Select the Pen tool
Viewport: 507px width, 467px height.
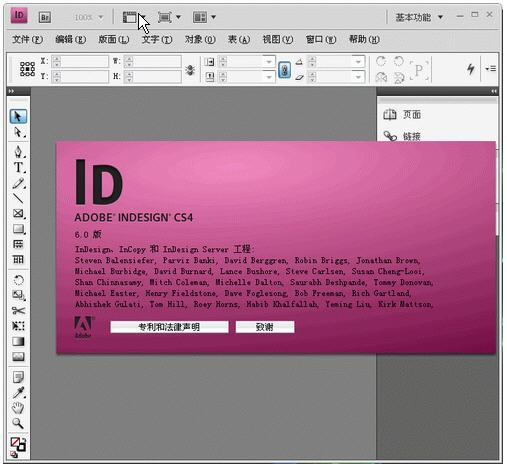tap(19, 152)
